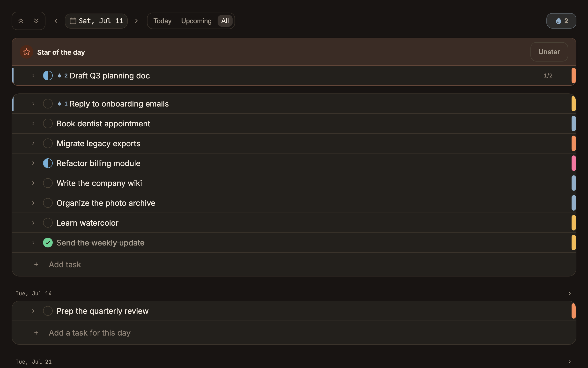The height and width of the screenshot is (368, 588).
Task: Switch to the Upcoming tab
Action: 196,21
